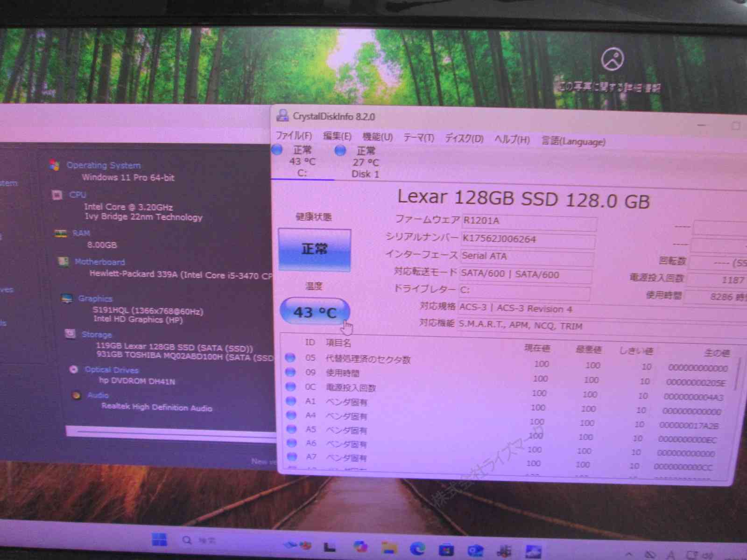Image resolution: width=747 pixels, height=560 pixels.
Task: Open the ファイル(F) menu
Action: pyautogui.click(x=294, y=136)
